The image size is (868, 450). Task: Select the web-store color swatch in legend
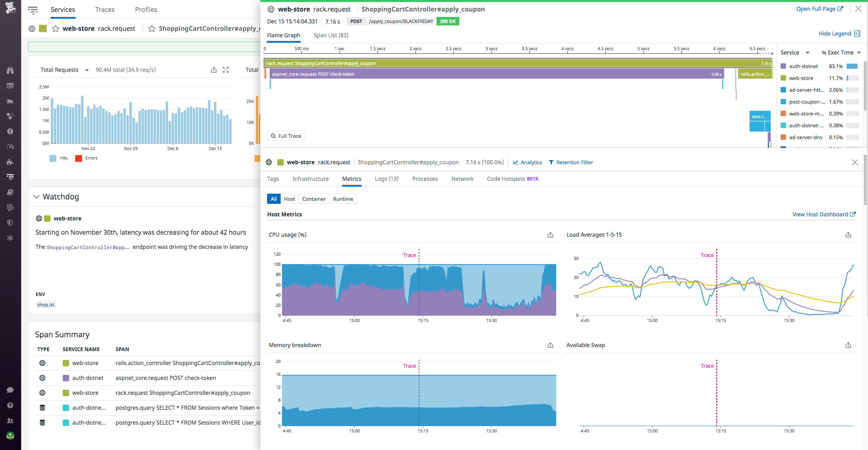(x=783, y=78)
